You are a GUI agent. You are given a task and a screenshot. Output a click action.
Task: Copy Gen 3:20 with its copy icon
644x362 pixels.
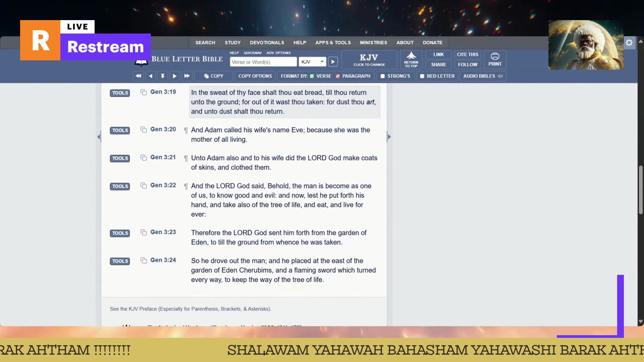coord(143,130)
